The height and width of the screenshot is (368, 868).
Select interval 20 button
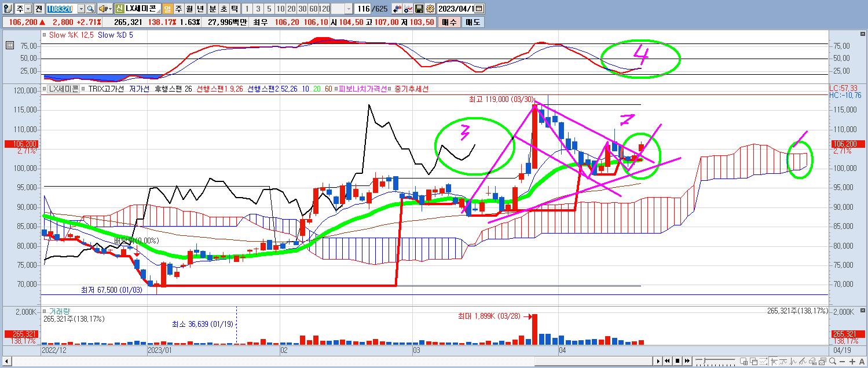click(291, 9)
